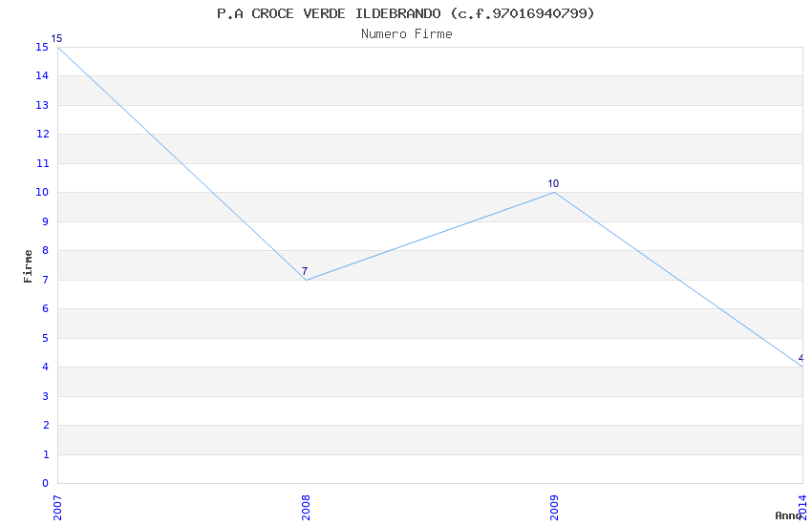The image size is (812, 525).
Task: Click y-axis tick value 5
Action: [46, 338]
